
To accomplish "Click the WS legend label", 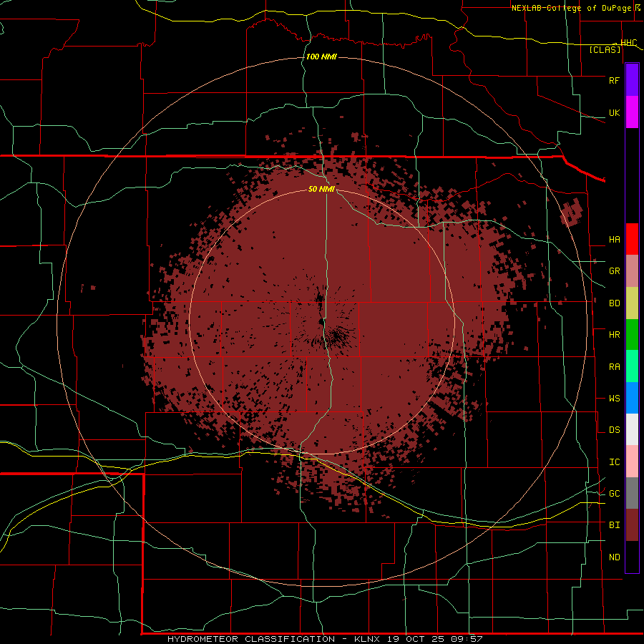I will pyautogui.click(x=614, y=399).
